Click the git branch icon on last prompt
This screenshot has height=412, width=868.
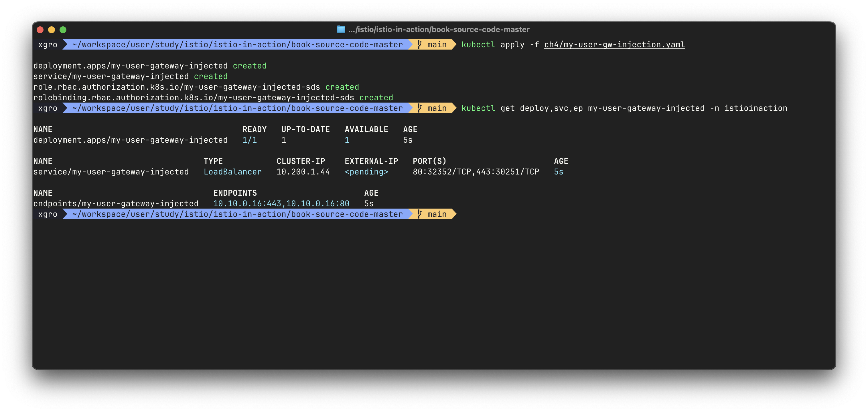tap(419, 214)
